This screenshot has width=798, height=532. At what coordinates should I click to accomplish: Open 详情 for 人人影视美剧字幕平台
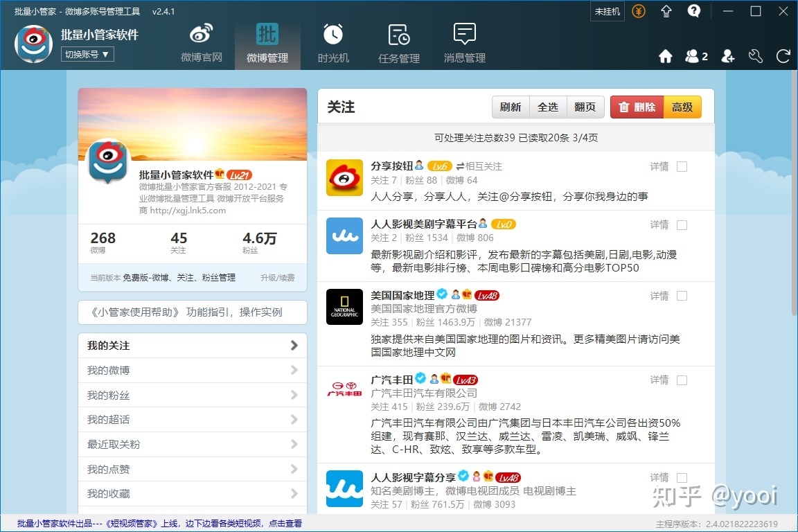[x=659, y=224]
